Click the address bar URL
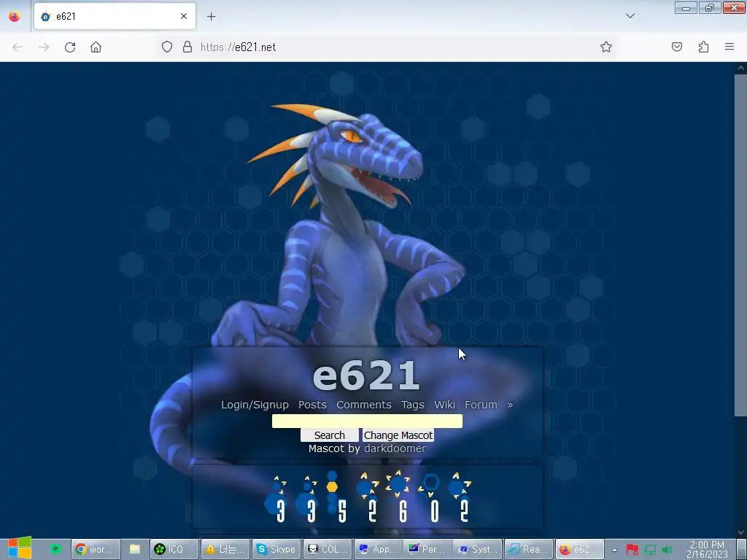Viewport: 747px width, 560px height. tap(239, 47)
